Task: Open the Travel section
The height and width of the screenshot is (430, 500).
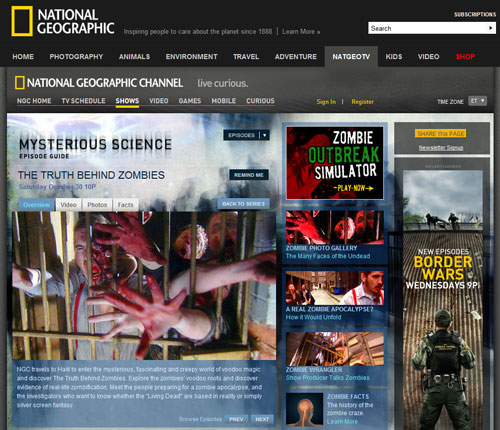Action: [x=246, y=57]
